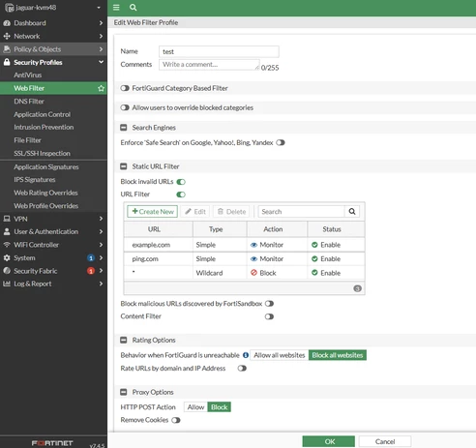Open the search magnifier in green header
The image size is (476, 448).
(133, 8)
